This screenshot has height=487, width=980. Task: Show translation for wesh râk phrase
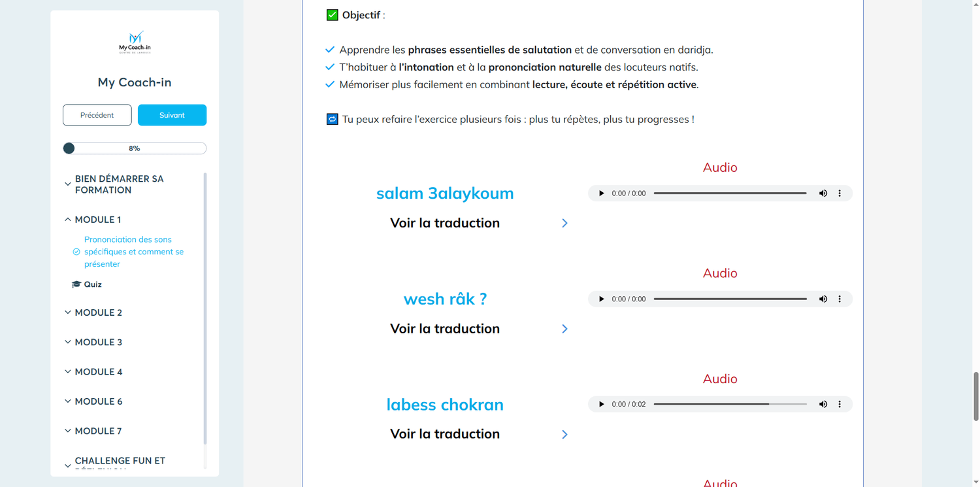(x=564, y=329)
